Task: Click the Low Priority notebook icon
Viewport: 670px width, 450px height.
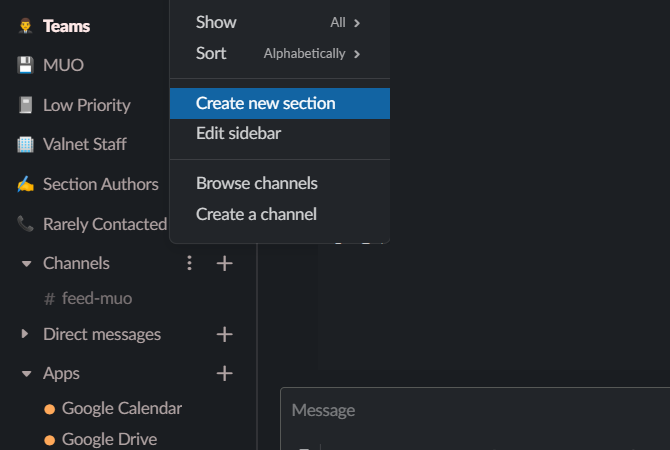Action: click(x=25, y=105)
